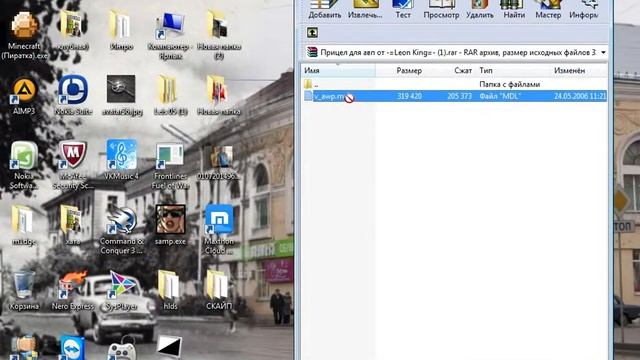Select the v_awp.mdl file row
This screenshot has height=360, width=640.
coord(454,96)
